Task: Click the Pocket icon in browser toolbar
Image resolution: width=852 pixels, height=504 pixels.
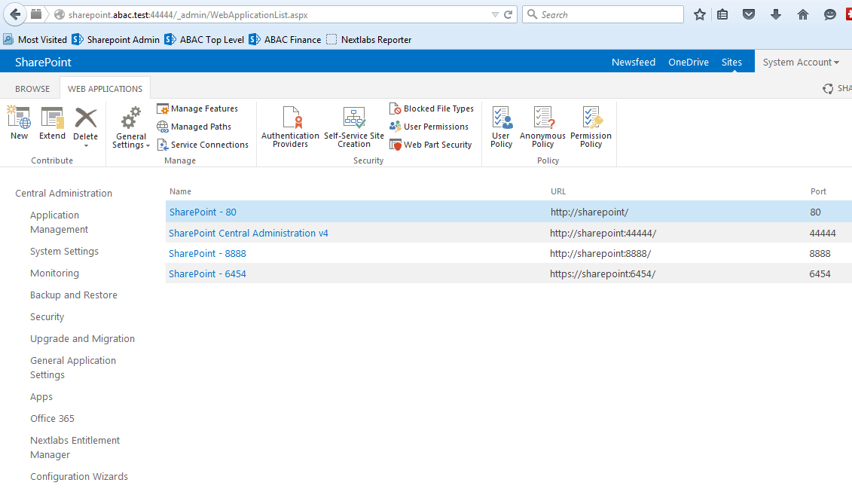Action: pos(749,14)
